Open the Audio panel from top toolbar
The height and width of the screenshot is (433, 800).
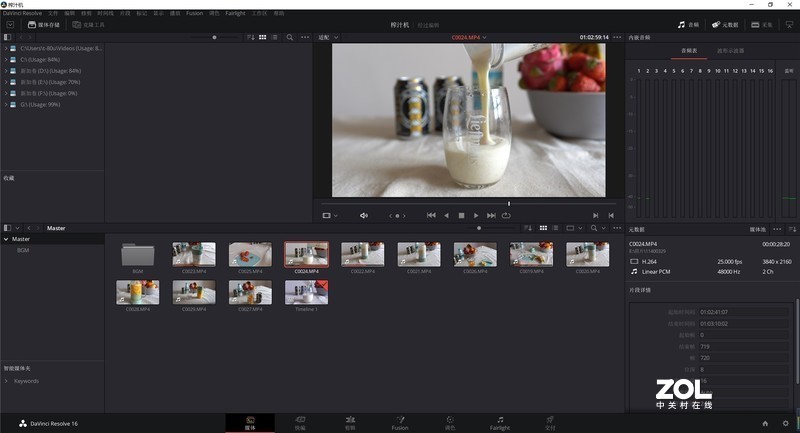pyautogui.click(x=688, y=24)
